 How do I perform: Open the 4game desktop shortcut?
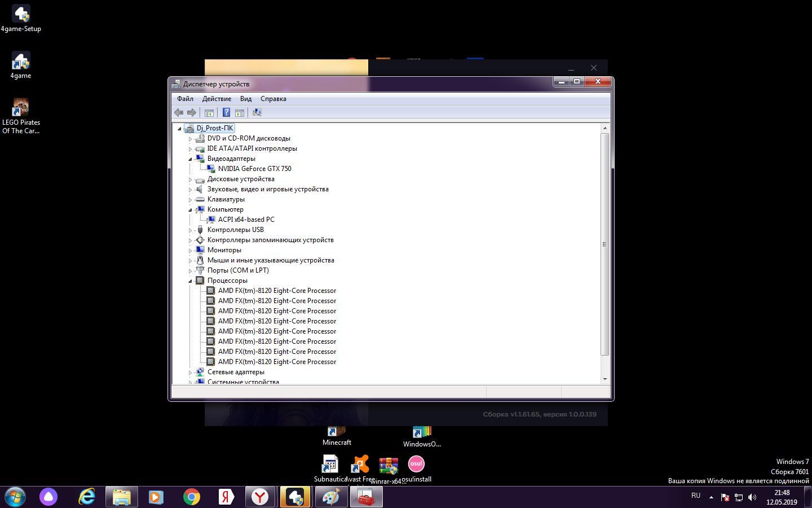21,65
